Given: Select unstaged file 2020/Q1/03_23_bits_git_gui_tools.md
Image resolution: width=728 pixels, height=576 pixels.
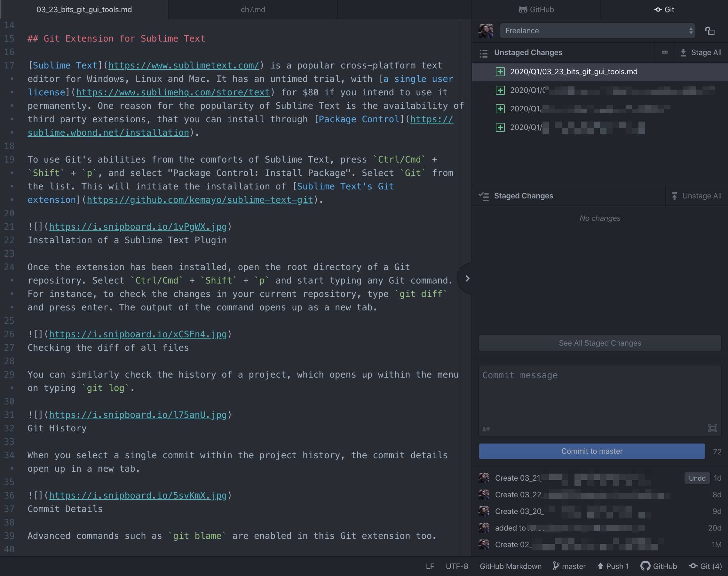Looking at the screenshot, I should click(600, 71).
